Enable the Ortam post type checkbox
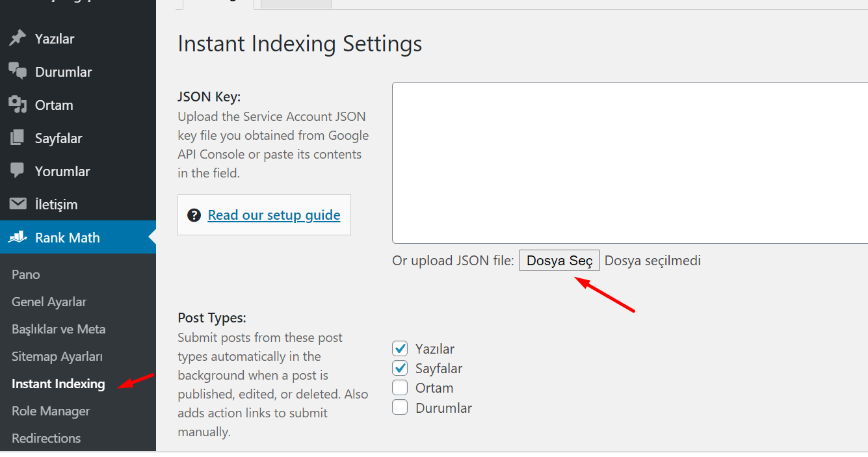 (400, 387)
